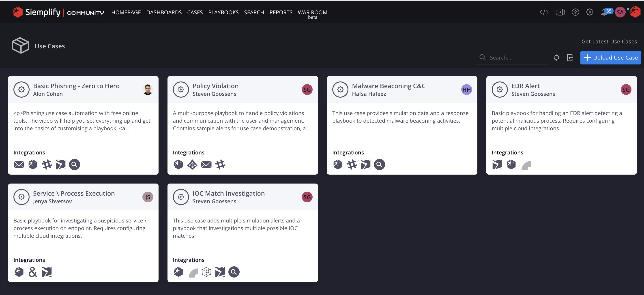Click hashtag integration icon on Malware Beaconing card
644x295 pixels.
(x=352, y=165)
